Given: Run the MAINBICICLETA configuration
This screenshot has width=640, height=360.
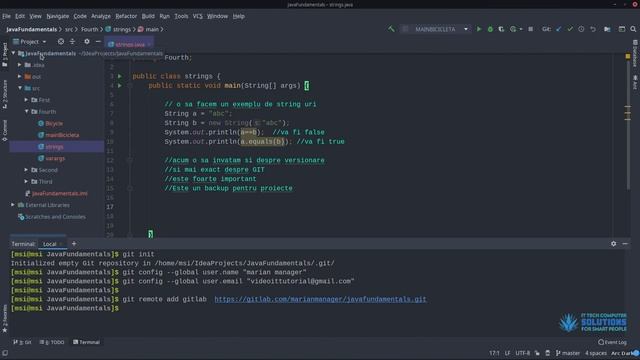Looking at the screenshot, I should 479,29.
